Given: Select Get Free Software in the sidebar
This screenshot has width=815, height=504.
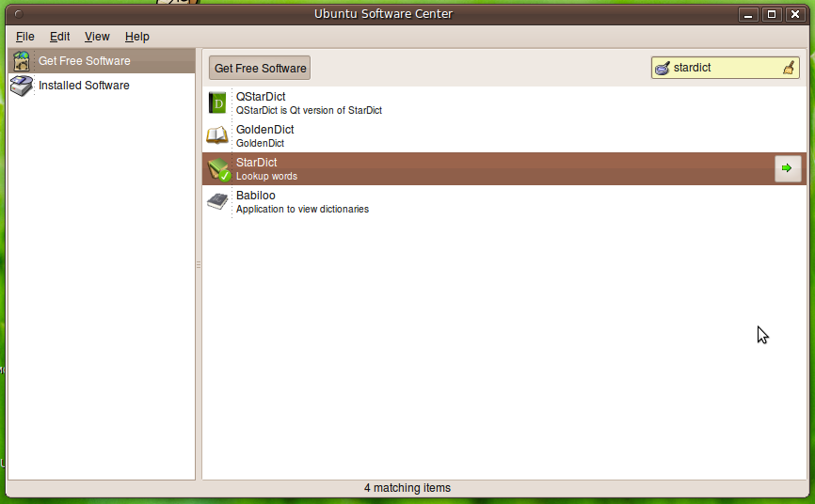Looking at the screenshot, I should pyautogui.click(x=102, y=61).
